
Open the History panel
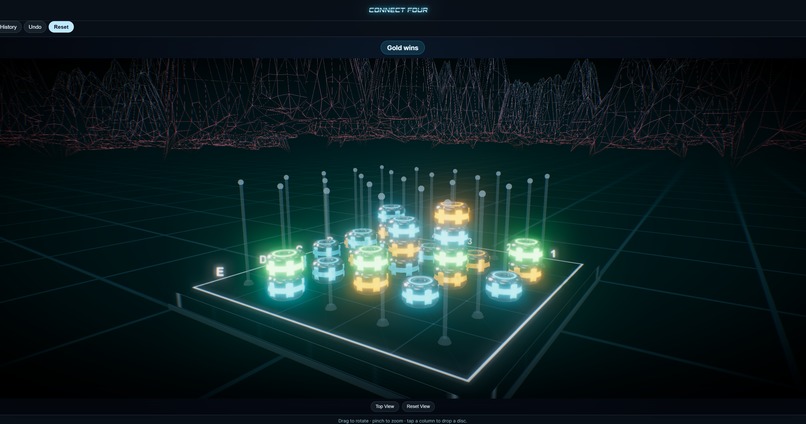coord(9,27)
